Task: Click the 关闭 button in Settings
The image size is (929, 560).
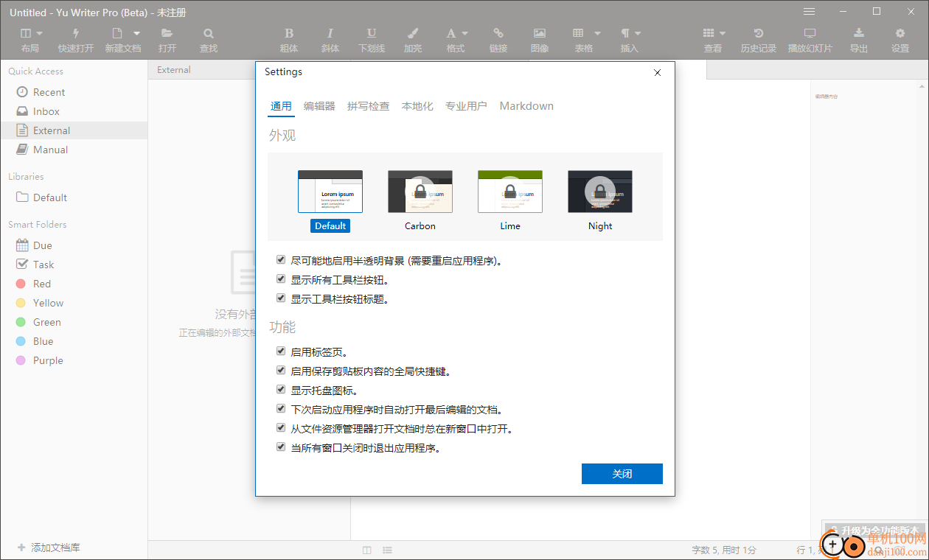Action: [x=622, y=474]
